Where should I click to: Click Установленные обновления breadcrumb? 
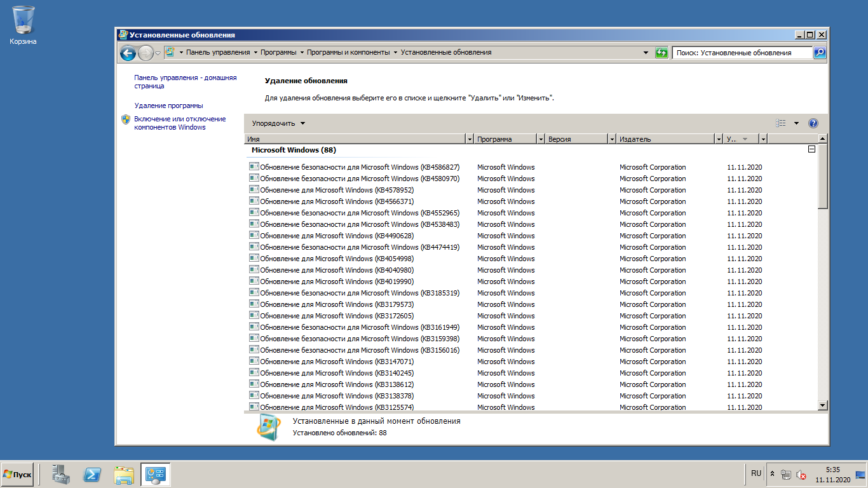pyautogui.click(x=446, y=53)
